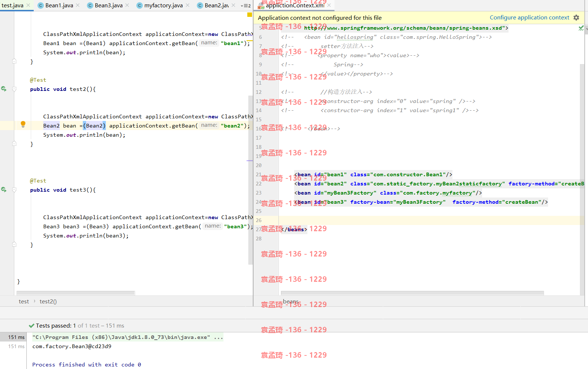Screen dimensions: 588x369
Task: Close the myfactory.java tab
Action: pos(188,5)
